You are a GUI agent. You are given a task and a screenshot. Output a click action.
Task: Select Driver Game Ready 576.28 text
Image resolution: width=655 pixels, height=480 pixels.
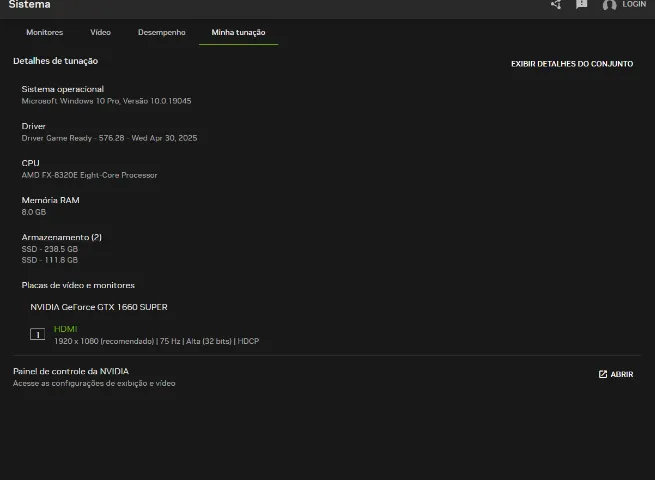[109, 138]
